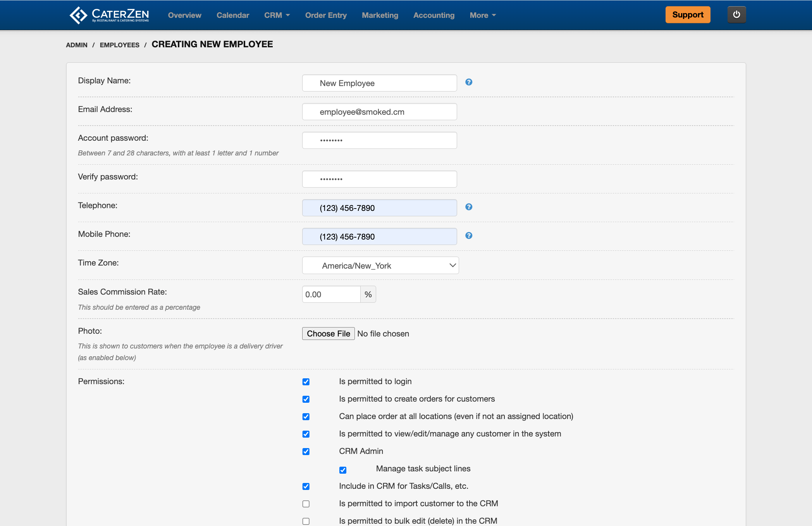Click the percent sign addon
Screen dimensions: 812x526
point(368,294)
